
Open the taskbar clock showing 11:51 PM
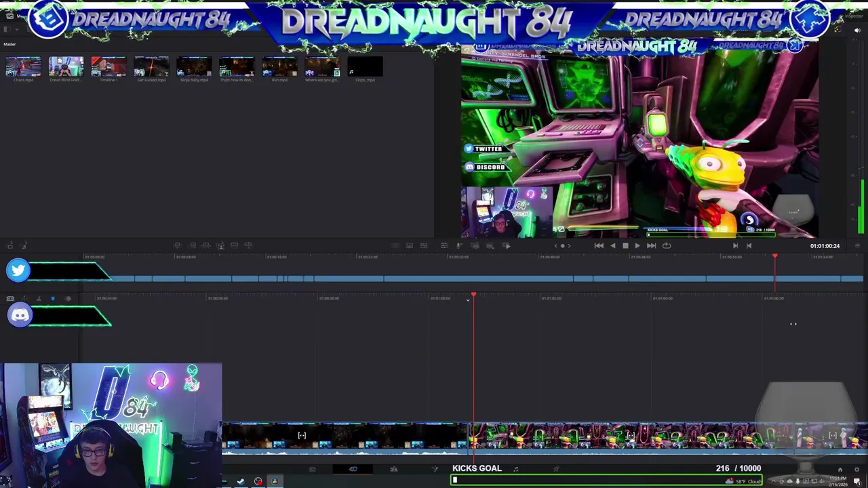838,481
